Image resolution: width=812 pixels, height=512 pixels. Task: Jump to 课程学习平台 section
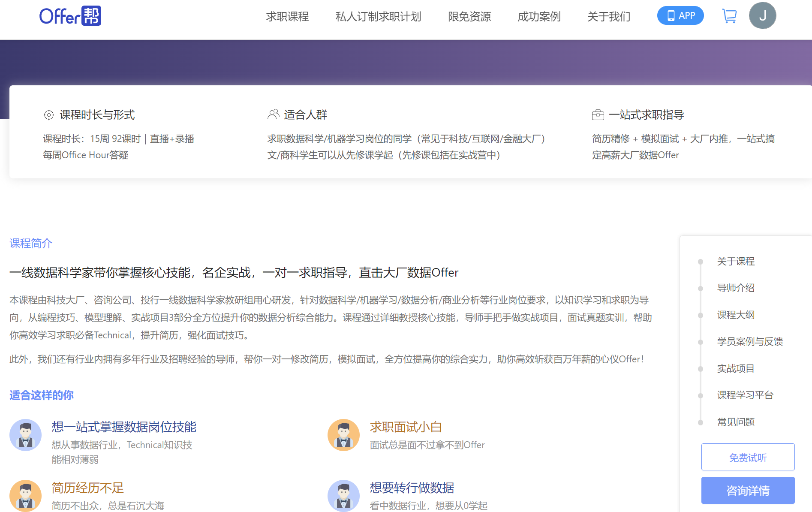click(x=745, y=395)
